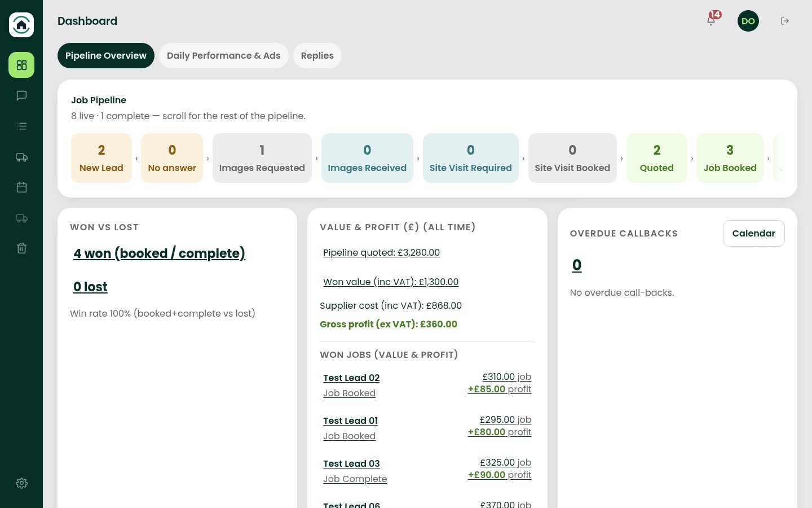Select the New Lead pipeline stage
Image resolution: width=812 pixels, height=508 pixels.
tap(101, 158)
